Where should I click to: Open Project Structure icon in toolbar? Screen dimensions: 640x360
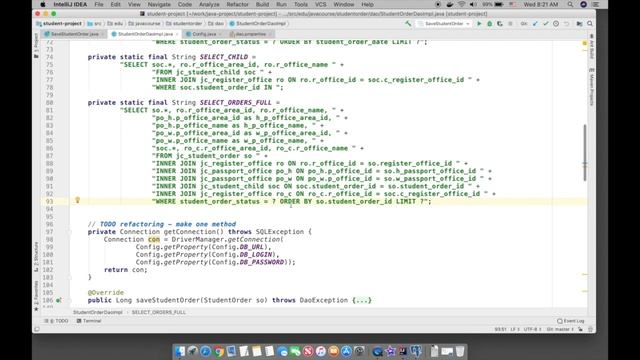click(x=580, y=24)
